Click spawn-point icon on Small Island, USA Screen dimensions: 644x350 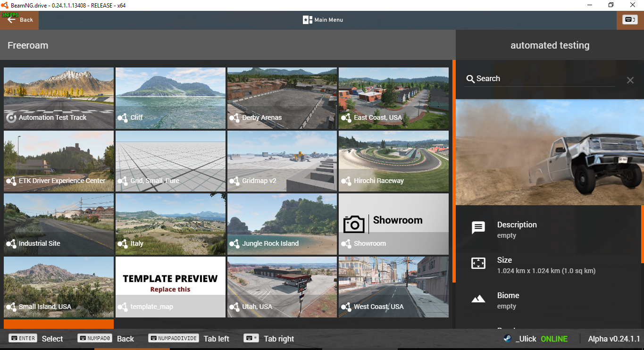[11, 307]
